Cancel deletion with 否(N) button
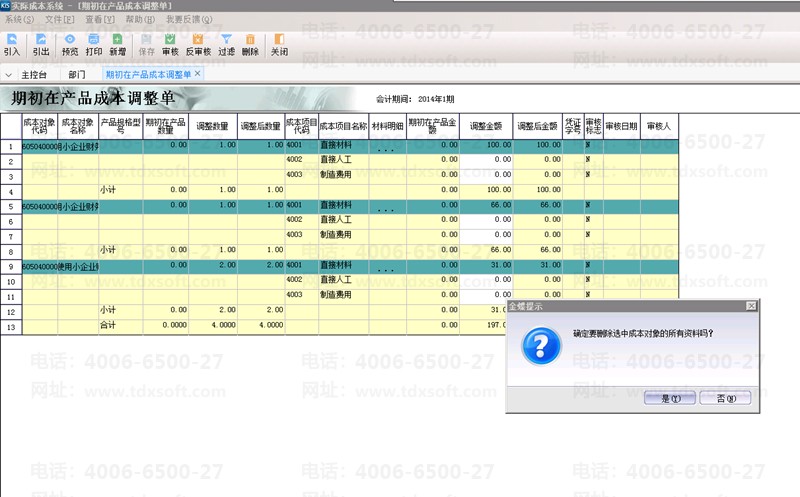The image size is (800, 497). coord(726,398)
